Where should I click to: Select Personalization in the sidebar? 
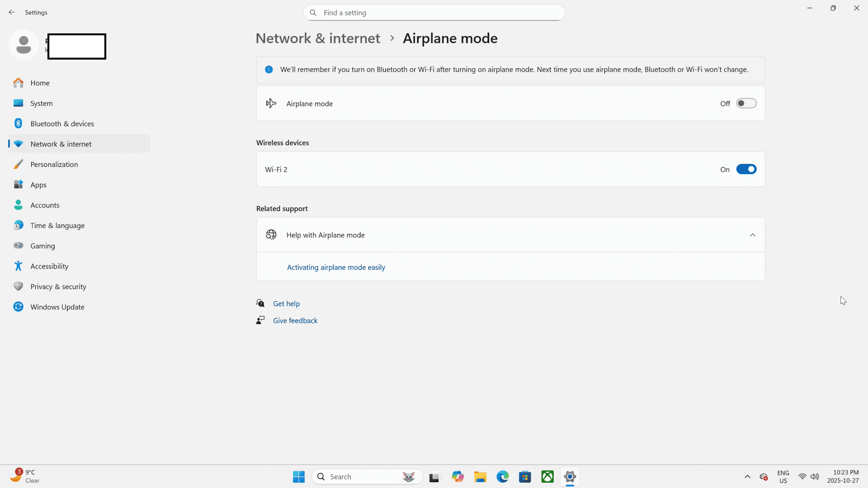click(x=54, y=164)
